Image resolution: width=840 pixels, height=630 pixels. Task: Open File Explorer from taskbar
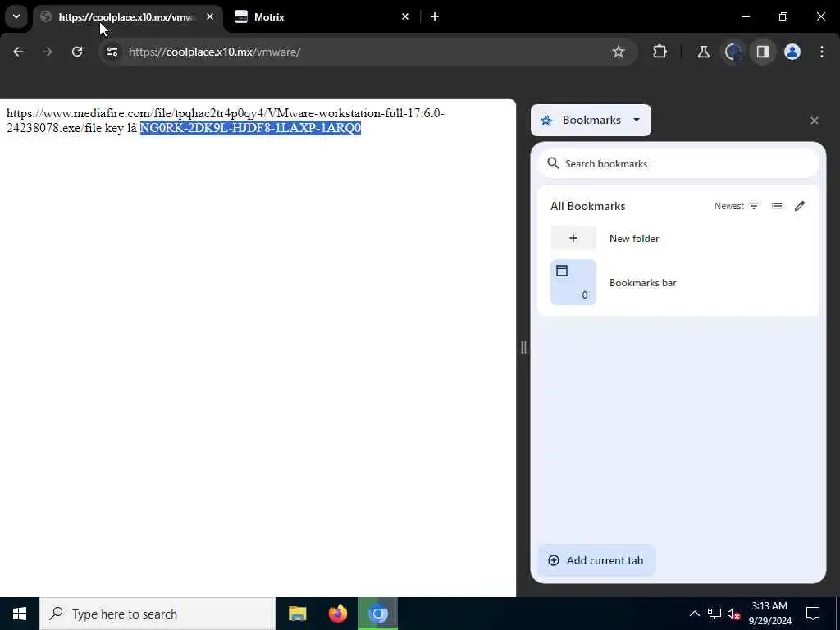point(297,614)
